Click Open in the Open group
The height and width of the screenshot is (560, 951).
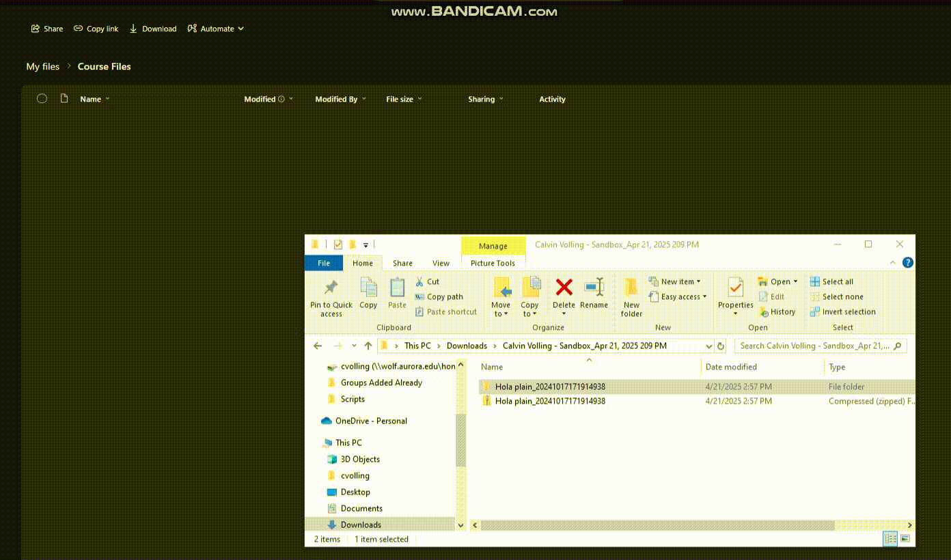[777, 281]
